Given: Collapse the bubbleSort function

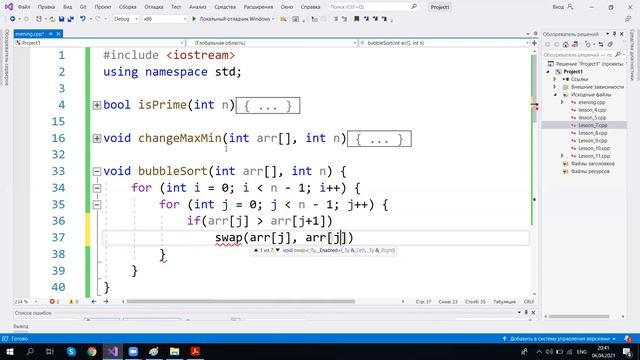Looking at the screenshot, I should click(x=97, y=171).
